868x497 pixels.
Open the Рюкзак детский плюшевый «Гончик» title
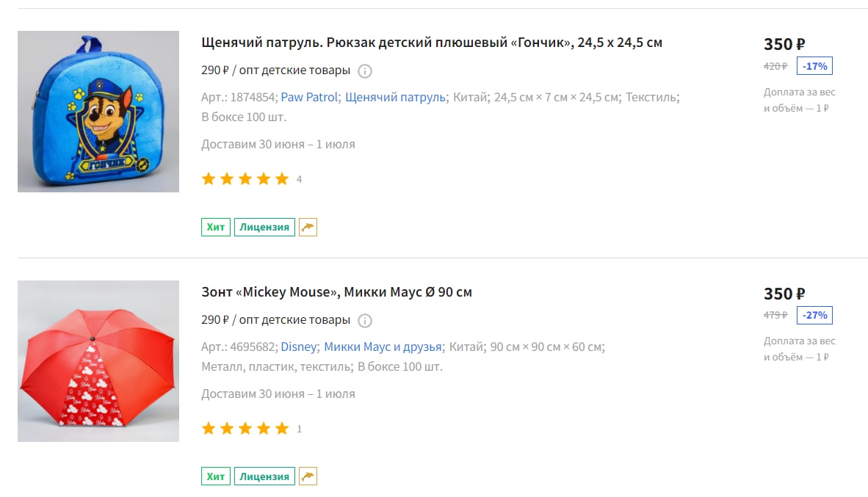click(x=432, y=43)
